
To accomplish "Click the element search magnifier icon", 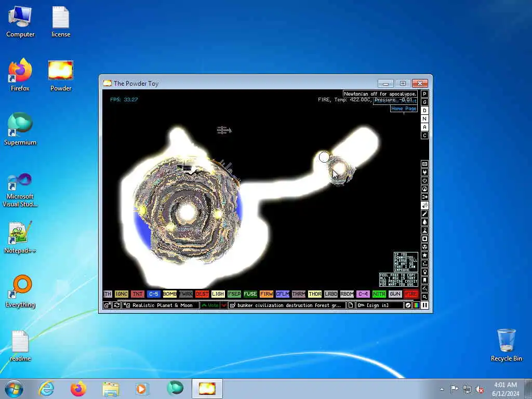I will (x=424, y=297).
